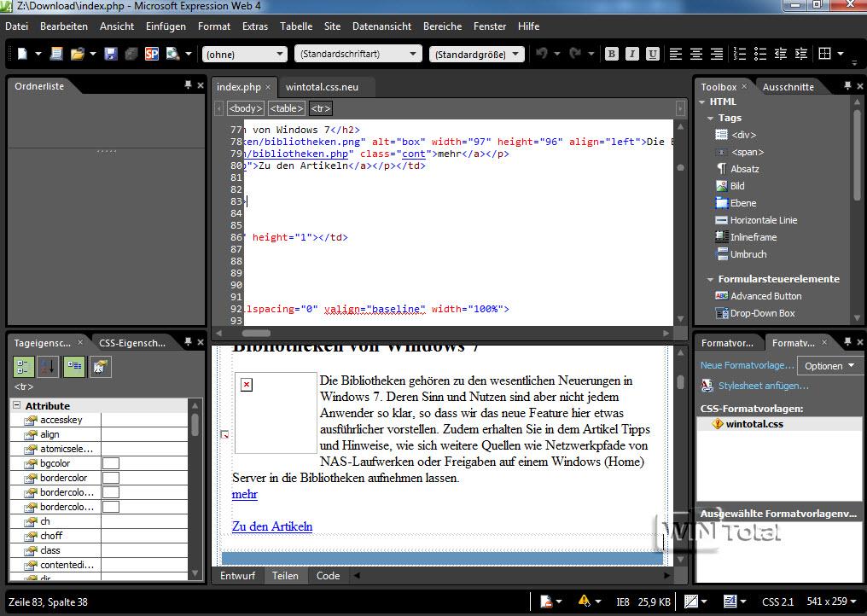Click the bgcolor color swatch

pyautogui.click(x=111, y=463)
